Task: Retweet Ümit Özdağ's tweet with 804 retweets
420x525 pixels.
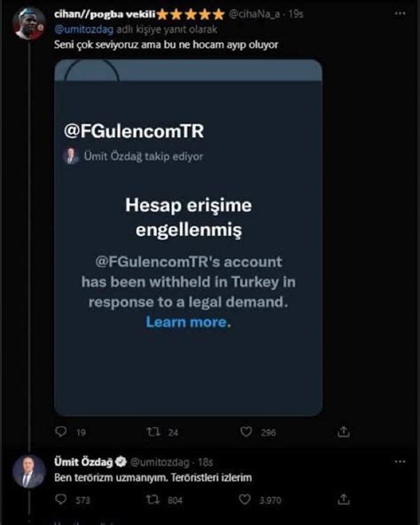Action: click(x=153, y=499)
